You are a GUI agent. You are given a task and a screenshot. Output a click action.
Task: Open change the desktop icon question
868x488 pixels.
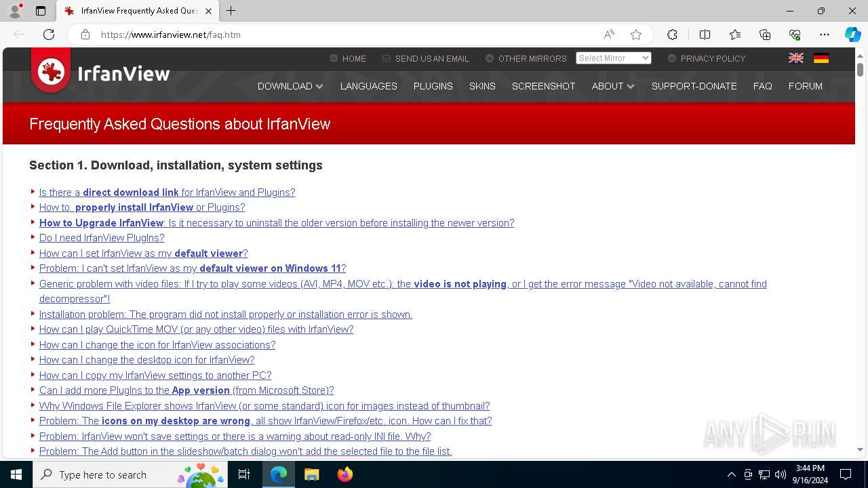click(146, 360)
